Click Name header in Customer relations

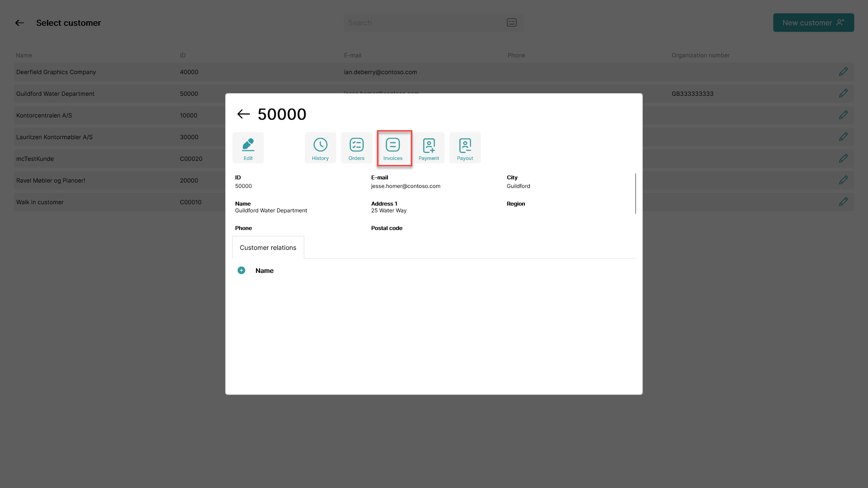pos(264,271)
